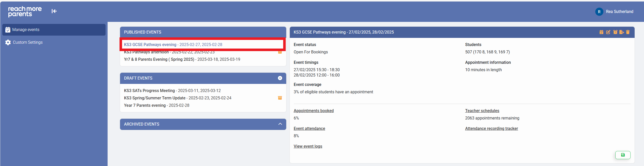Click the export file icon
This screenshot has height=166, width=644.
[x=621, y=32]
